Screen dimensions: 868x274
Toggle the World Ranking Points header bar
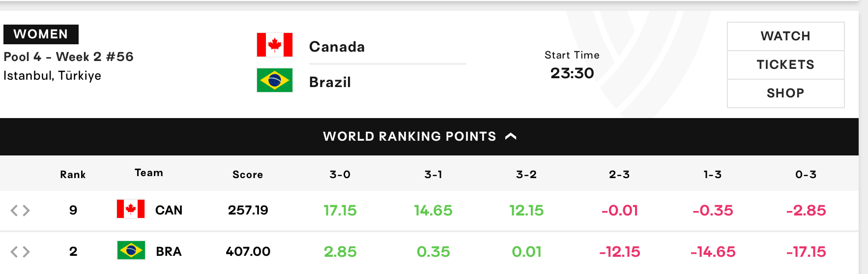tap(429, 137)
